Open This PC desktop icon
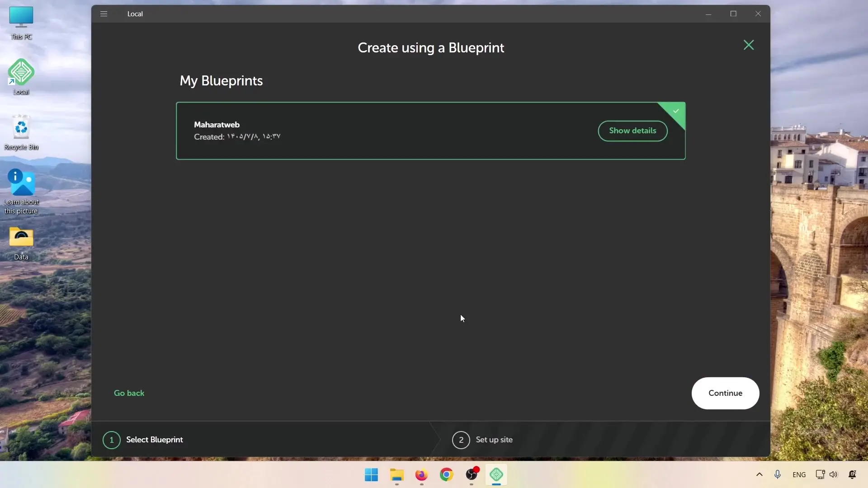 click(x=21, y=23)
